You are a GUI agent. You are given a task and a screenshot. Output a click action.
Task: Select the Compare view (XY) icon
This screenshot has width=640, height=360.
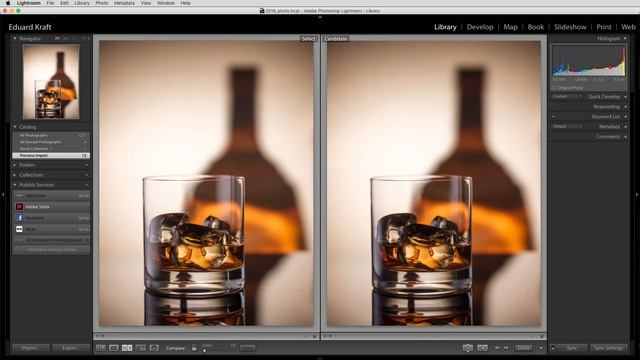tap(127, 348)
